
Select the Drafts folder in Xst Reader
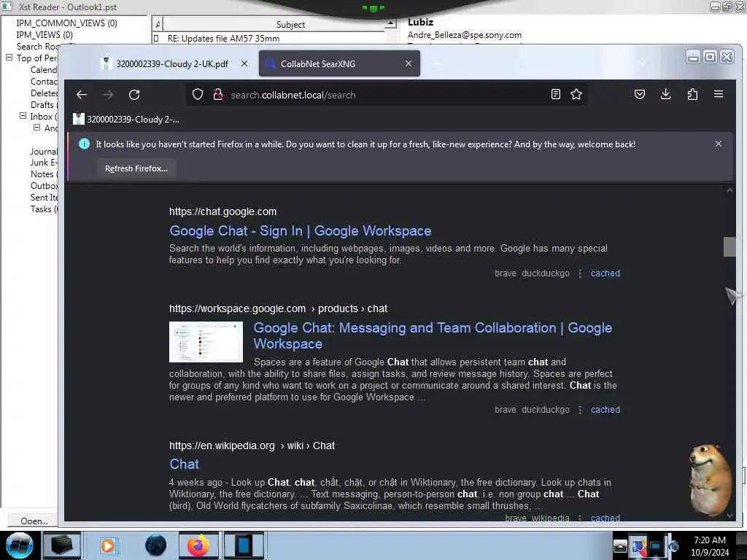[43, 105]
